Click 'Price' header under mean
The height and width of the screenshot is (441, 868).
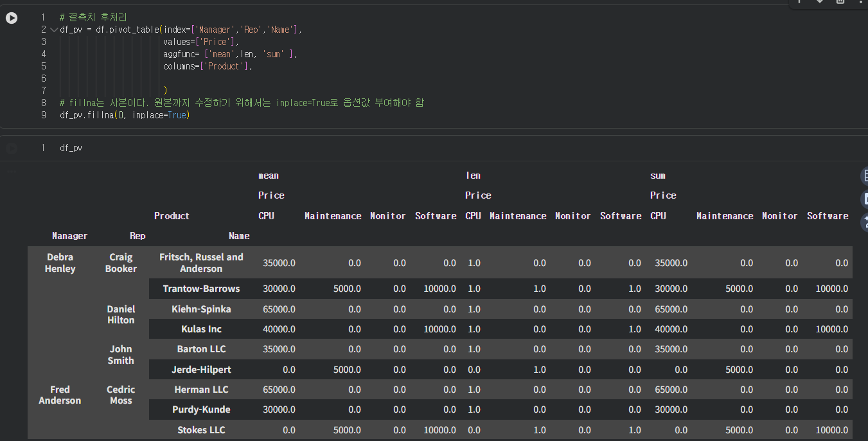click(x=271, y=195)
